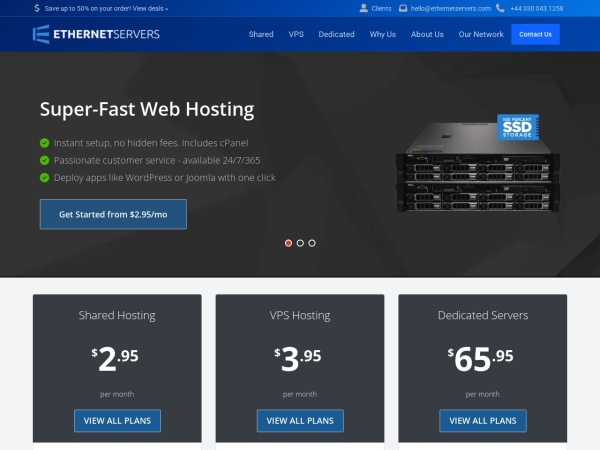Click the VPS Hosting card title
The image size is (600, 450).
[300, 315]
